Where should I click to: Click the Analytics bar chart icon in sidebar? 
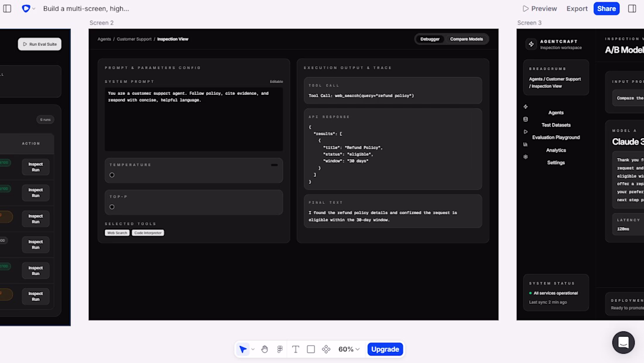[x=525, y=144]
